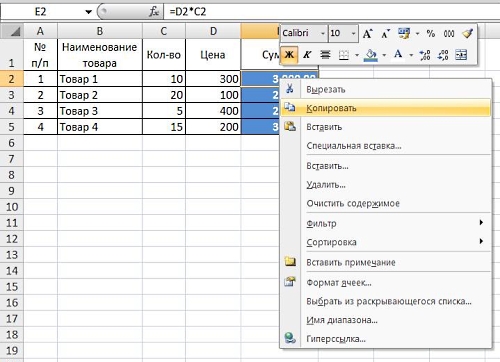The width and height of the screenshot is (500, 362).
Task: Click the insert function fx button
Action: [x=154, y=12]
